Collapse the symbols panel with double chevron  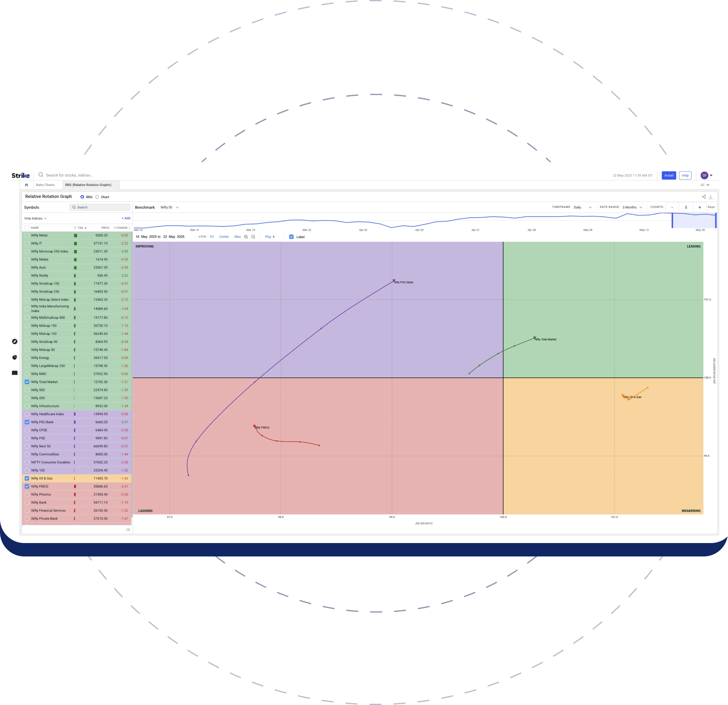tap(128, 530)
